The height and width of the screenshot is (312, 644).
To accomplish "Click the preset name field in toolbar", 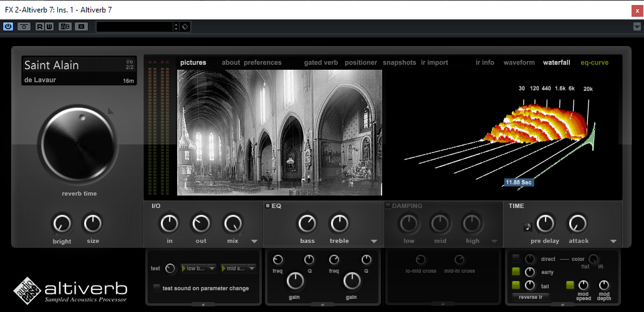I will (135, 27).
